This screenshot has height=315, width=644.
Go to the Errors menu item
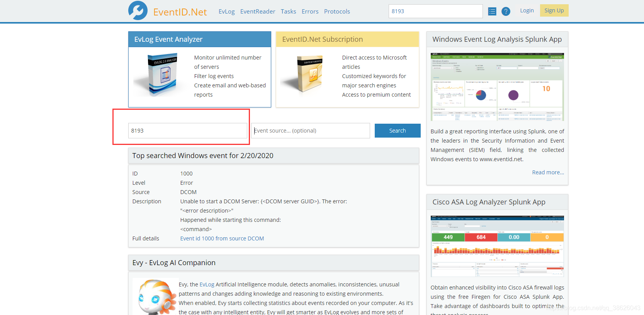coord(310,12)
